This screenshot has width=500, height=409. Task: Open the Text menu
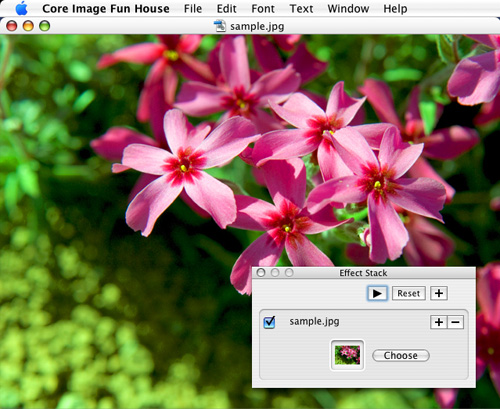pos(301,8)
